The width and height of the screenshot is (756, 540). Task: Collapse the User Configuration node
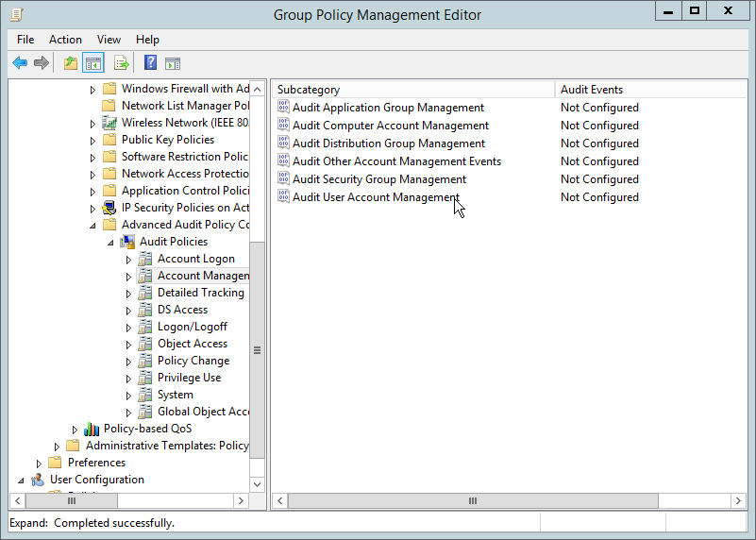(x=21, y=480)
